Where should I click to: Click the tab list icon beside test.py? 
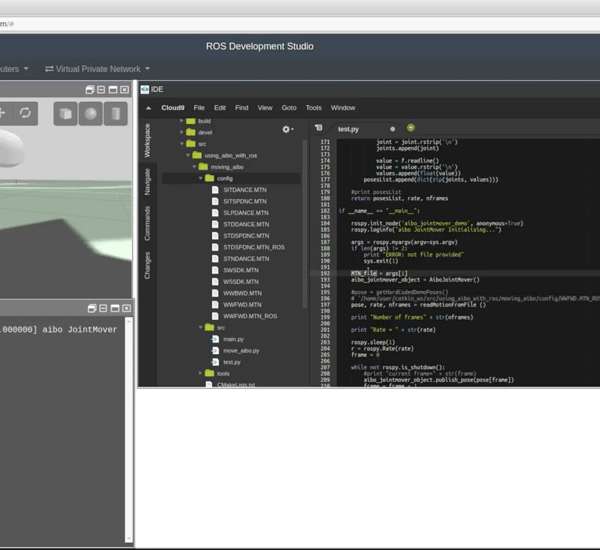click(318, 128)
